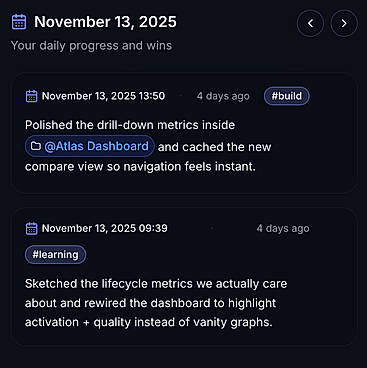This screenshot has height=368, width=367.
Task: Click the 'Your daily progress and wins' subtitle
Action: (x=91, y=45)
